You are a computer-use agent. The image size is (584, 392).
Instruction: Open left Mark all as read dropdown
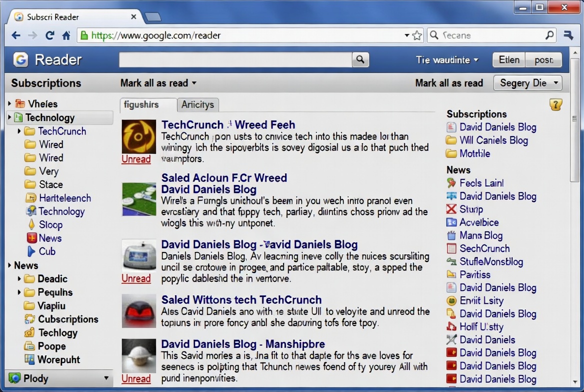pyautogui.click(x=158, y=83)
